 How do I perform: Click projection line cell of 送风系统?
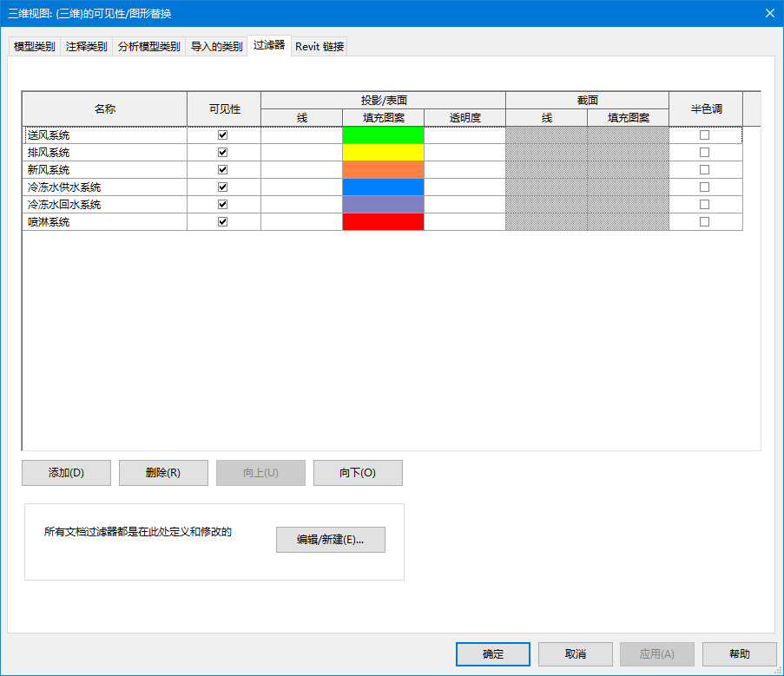click(x=301, y=135)
